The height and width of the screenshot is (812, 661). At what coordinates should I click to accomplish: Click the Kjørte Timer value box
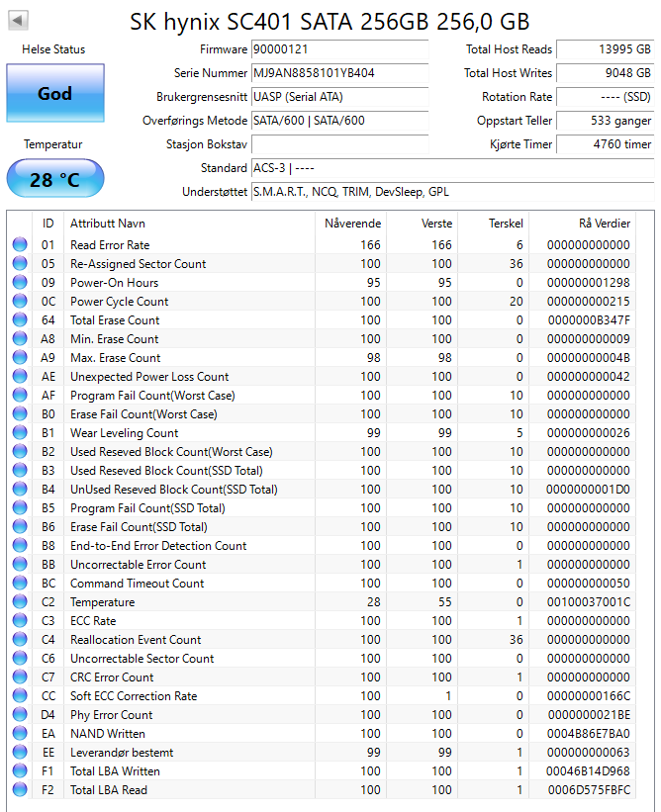tap(605, 144)
